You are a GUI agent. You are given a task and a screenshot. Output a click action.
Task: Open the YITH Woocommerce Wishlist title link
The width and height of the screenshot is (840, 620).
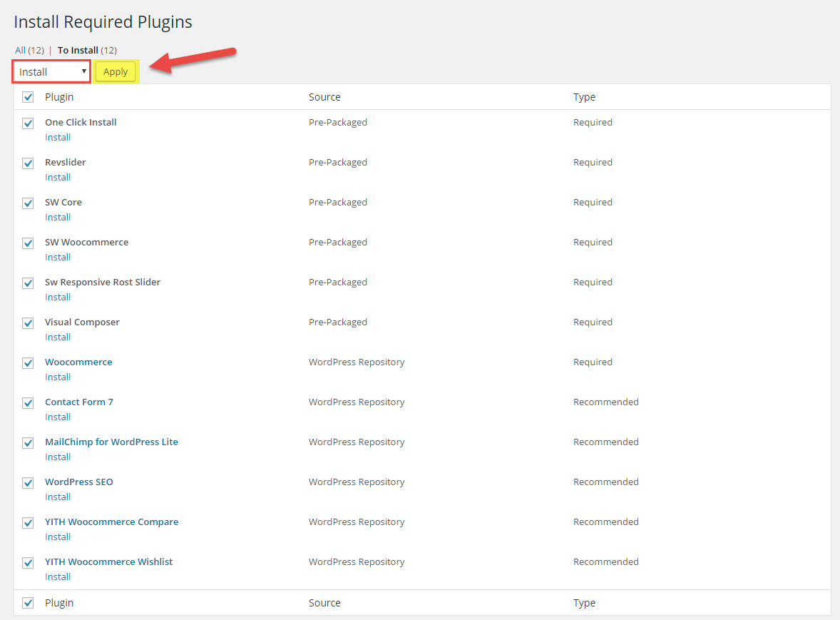(109, 561)
